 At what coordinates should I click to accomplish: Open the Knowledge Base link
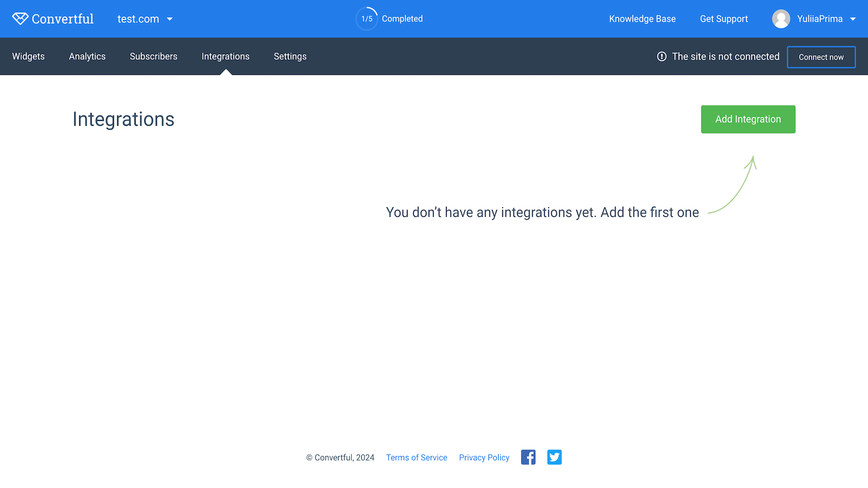pos(642,19)
